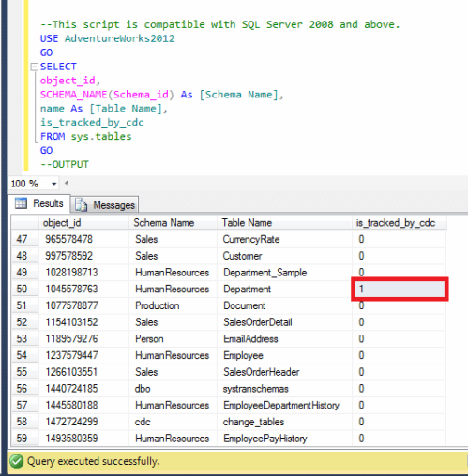Screen dimensions: 468x476
Task: Click the Document table name cell
Action: (x=284, y=305)
